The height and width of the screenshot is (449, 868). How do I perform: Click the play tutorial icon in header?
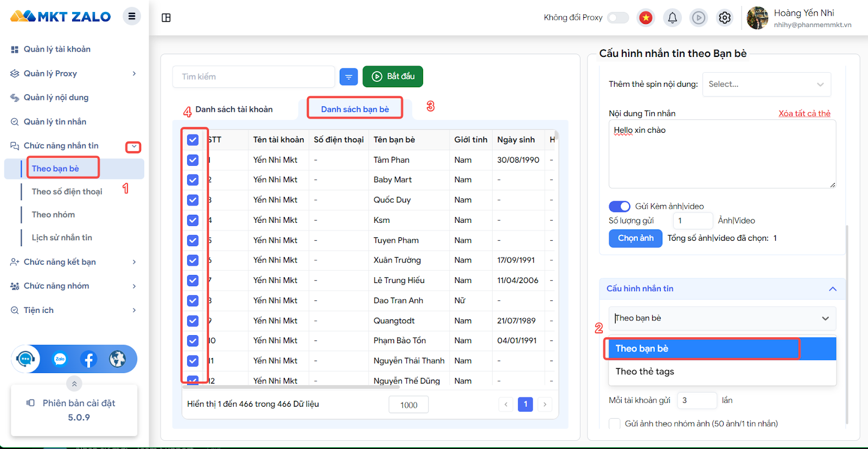pyautogui.click(x=699, y=18)
